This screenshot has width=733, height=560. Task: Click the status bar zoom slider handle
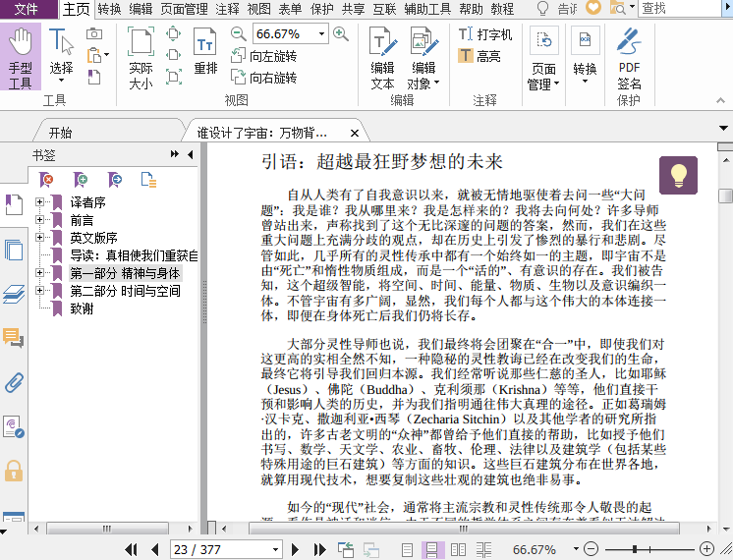pyautogui.click(x=635, y=549)
